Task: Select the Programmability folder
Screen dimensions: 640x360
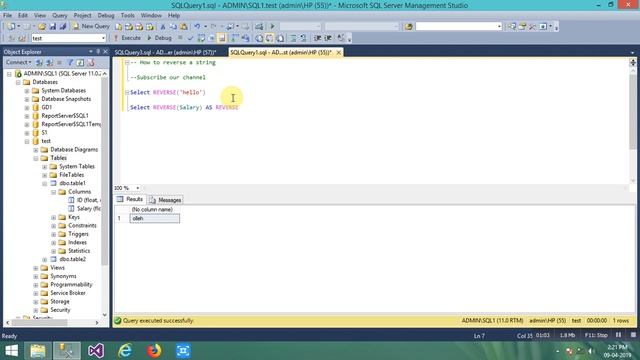Action: click(71, 284)
